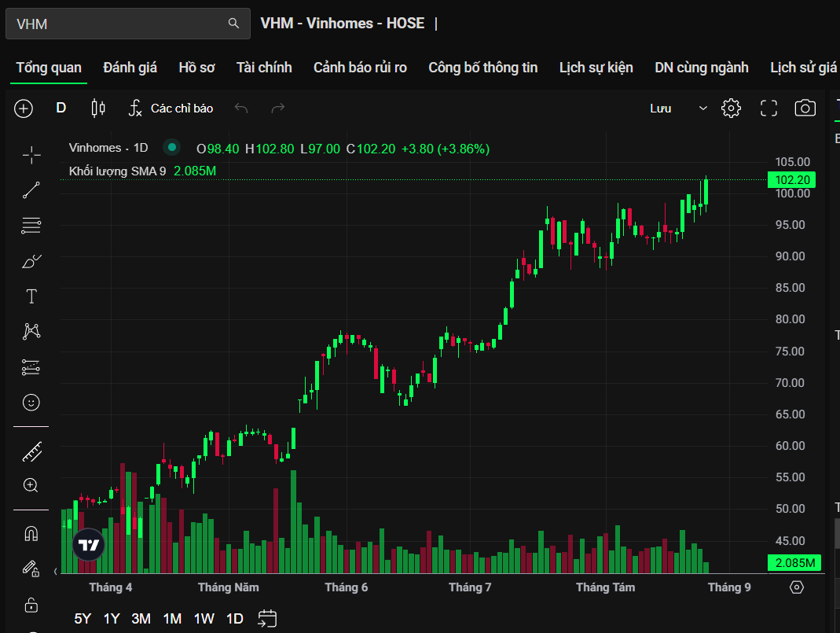Open the Lịch sử giá tab
The image size is (840, 633).
click(803, 68)
